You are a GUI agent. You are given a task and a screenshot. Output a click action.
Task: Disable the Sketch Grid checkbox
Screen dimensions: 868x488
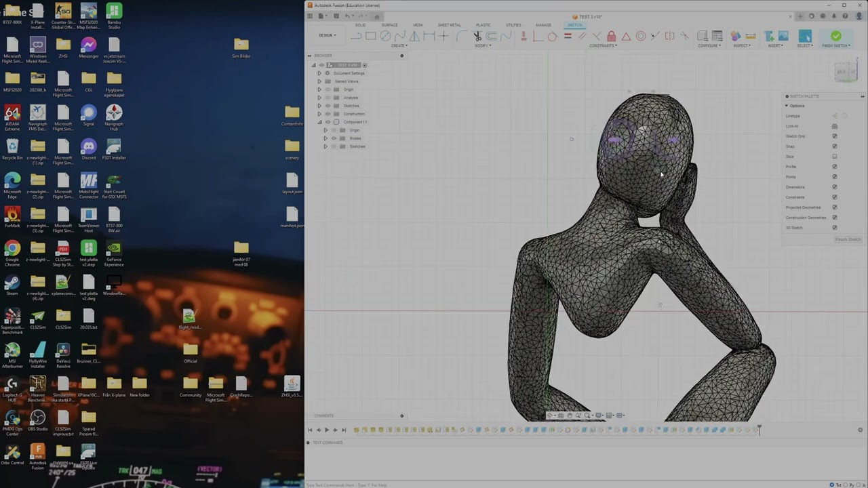(x=834, y=136)
